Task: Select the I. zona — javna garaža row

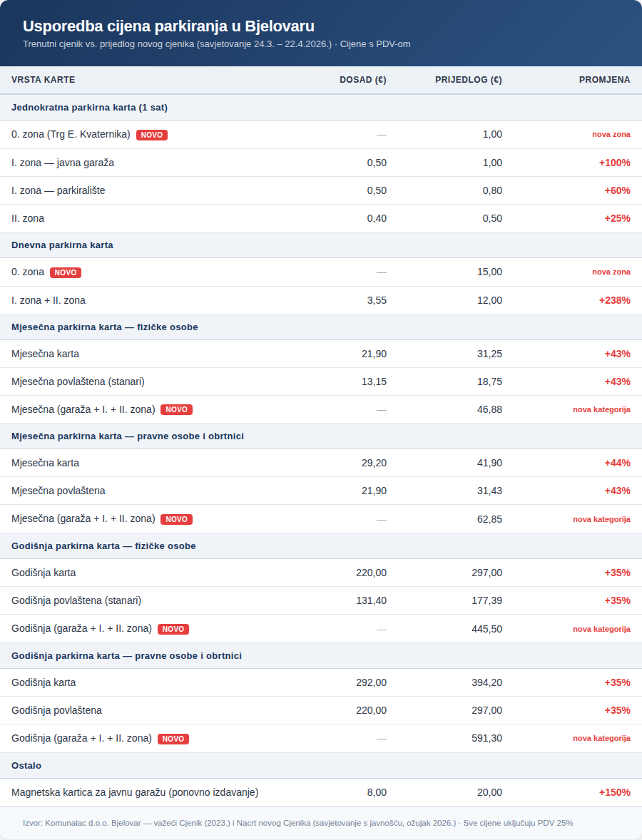Action: 321,163
